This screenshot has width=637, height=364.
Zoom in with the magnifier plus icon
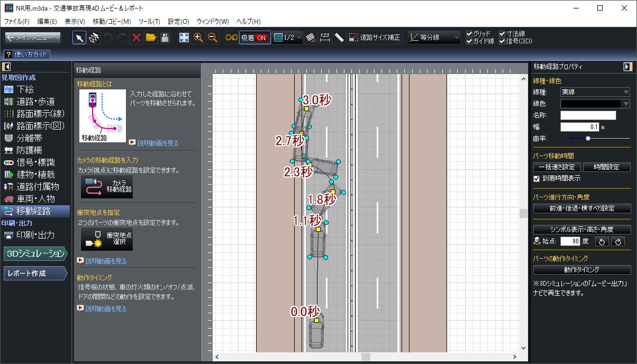[198, 38]
